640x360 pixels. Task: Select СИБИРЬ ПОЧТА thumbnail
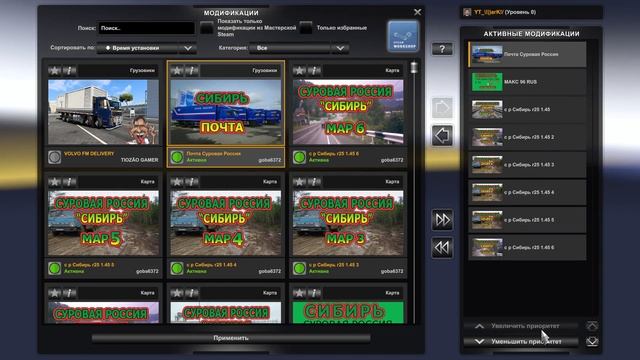click(x=226, y=112)
